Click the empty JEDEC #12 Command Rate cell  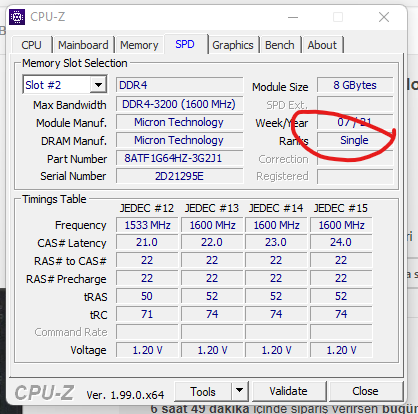click(147, 332)
